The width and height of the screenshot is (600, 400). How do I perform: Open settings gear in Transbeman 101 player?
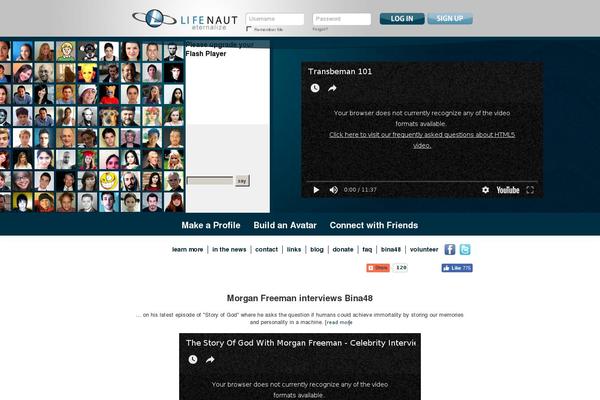coord(485,190)
